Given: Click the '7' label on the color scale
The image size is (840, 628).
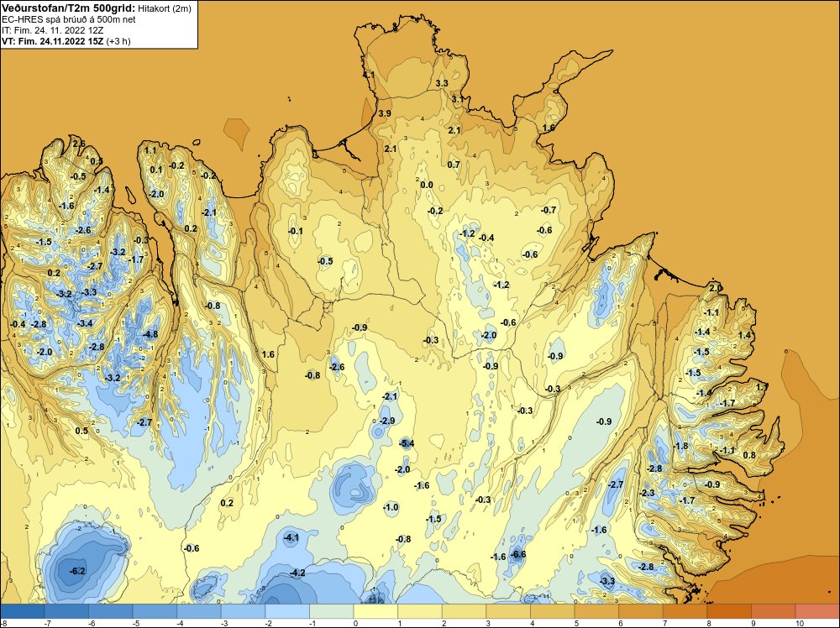Looking at the screenshot, I should click(666, 623).
